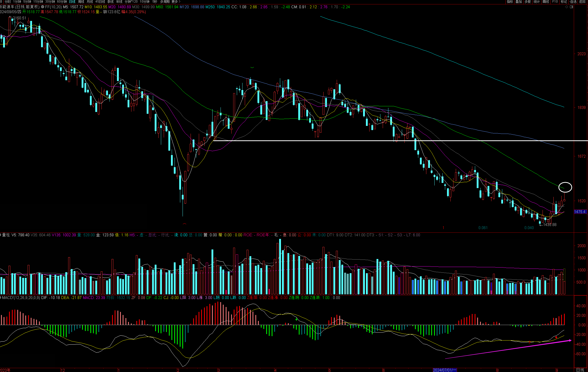Image resolution: width=588 pixels, height=372 pixels.
Task: Click the 2023 price axis label
Action: click(582, 54)
